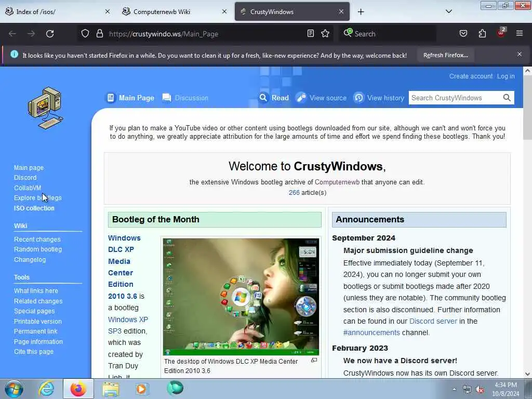The width and height of the screenshot is (532, 399).
Task: Open the Discord sidebar link
Action: pyautogui.click(x=25, y=178)
